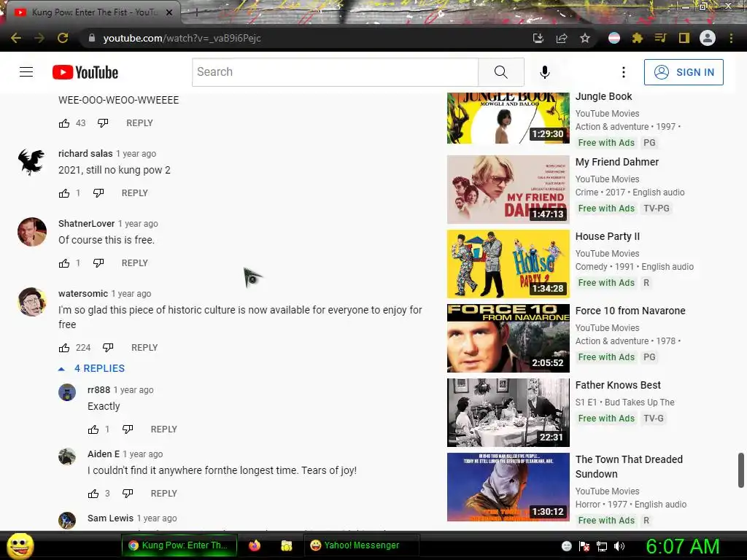Open the smiley Start menu button
The width and height of the screenshot is (747, 560).
coord(20,545)
